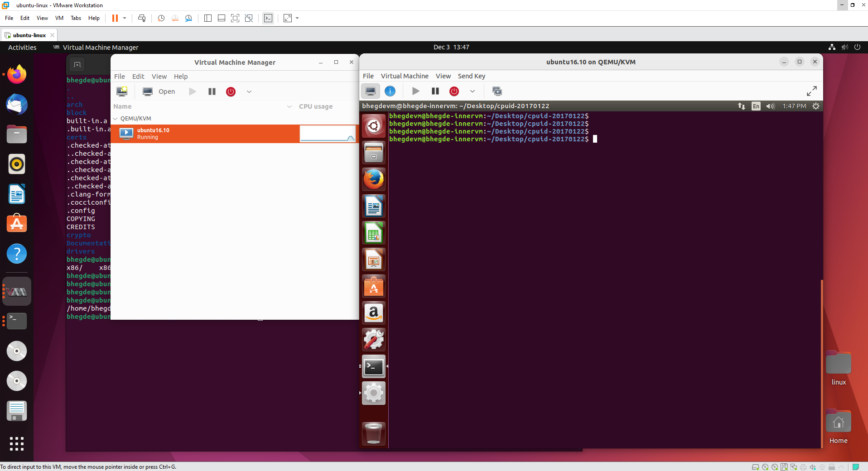The image size is (868, 471).
Task: Expand shutdown options dropdown in Virtual Machine Manager
Action: pos(249,91)
